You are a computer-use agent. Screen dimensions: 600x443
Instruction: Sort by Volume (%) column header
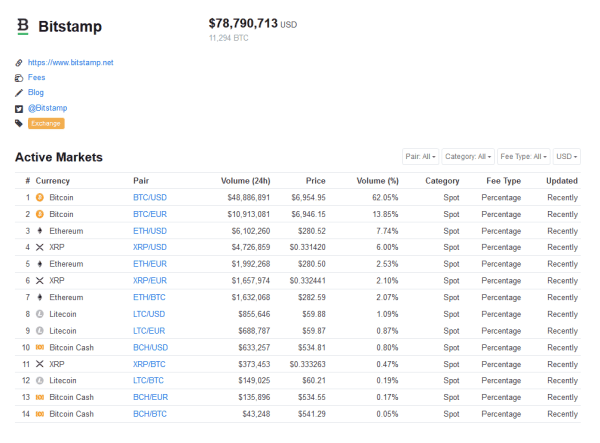[378, 181]
